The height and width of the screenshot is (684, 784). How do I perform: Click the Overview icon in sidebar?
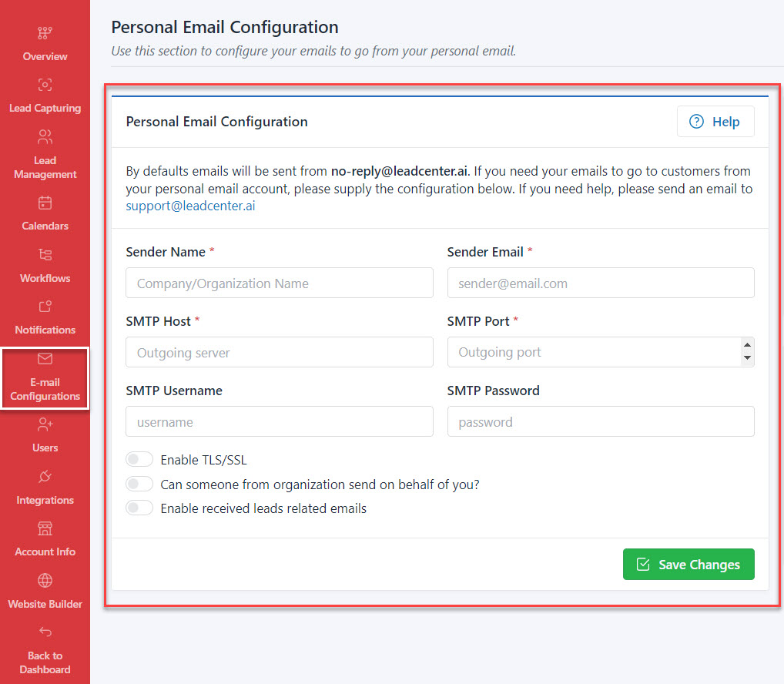point(45,33)
